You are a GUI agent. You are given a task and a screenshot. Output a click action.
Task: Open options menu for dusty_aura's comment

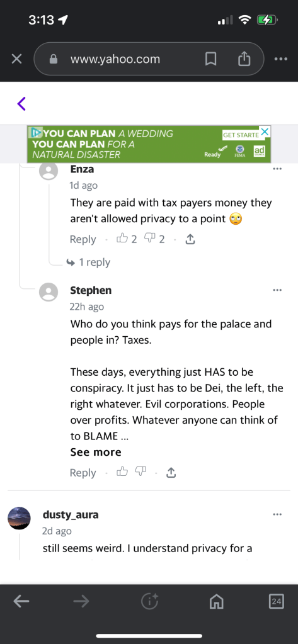277,514
